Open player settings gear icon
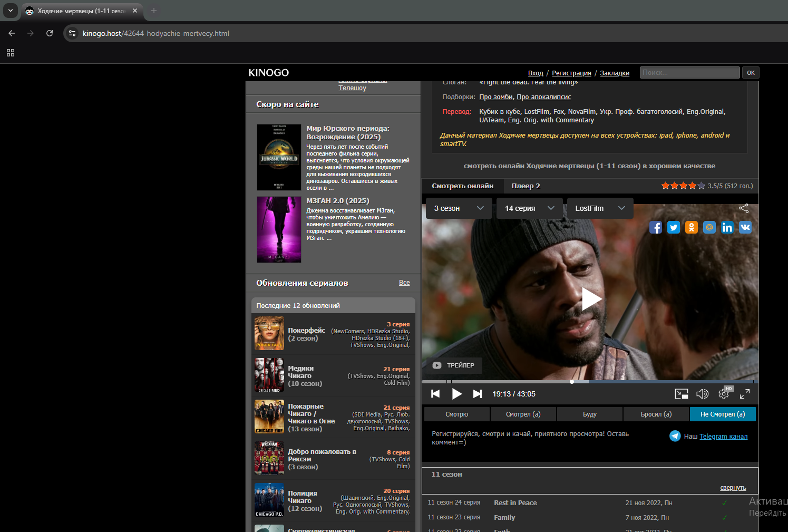Viewport: 788px width, 532px height. (724, 393)
